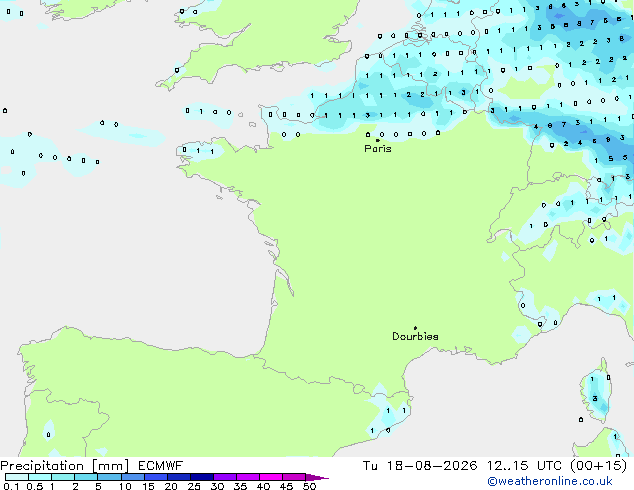Click the ECMWF model label

point(161,466)
